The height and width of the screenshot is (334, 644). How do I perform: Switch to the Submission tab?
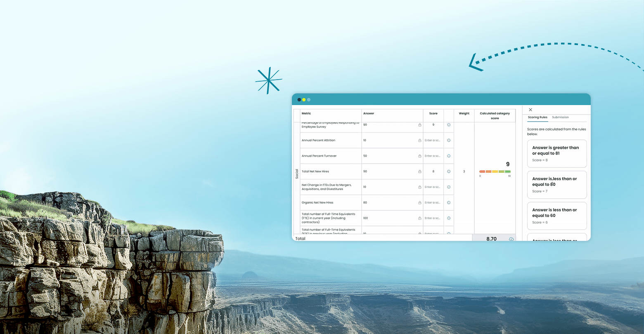560,118
